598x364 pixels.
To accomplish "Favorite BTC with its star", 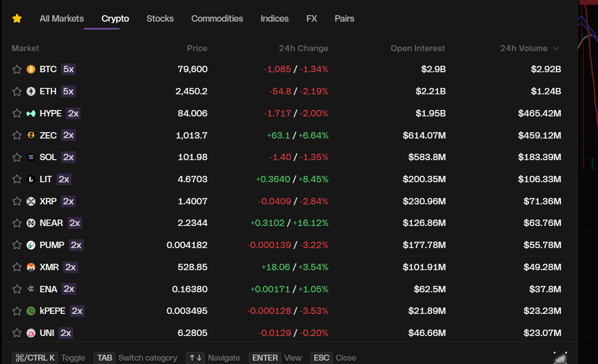I will (x=17, y=69).
